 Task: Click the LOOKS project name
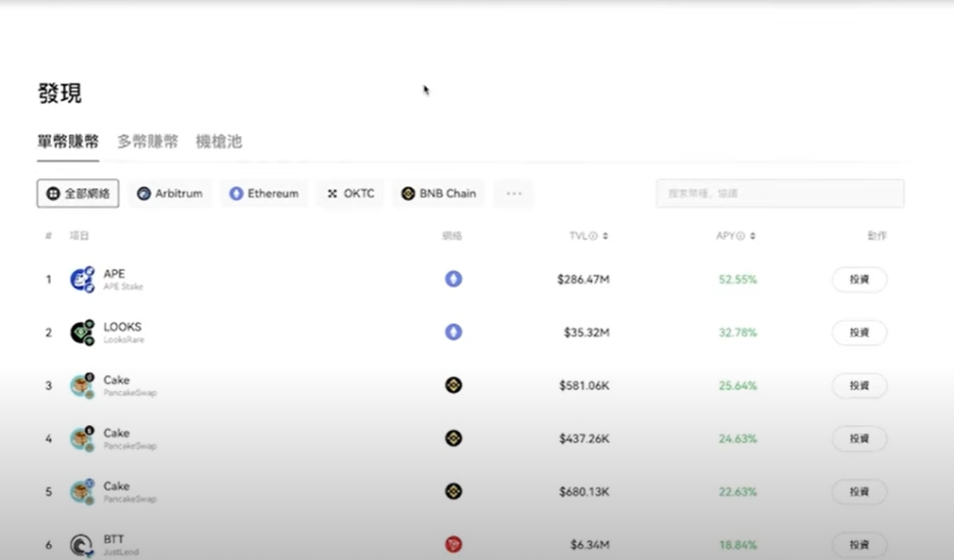tap(122, 327)
